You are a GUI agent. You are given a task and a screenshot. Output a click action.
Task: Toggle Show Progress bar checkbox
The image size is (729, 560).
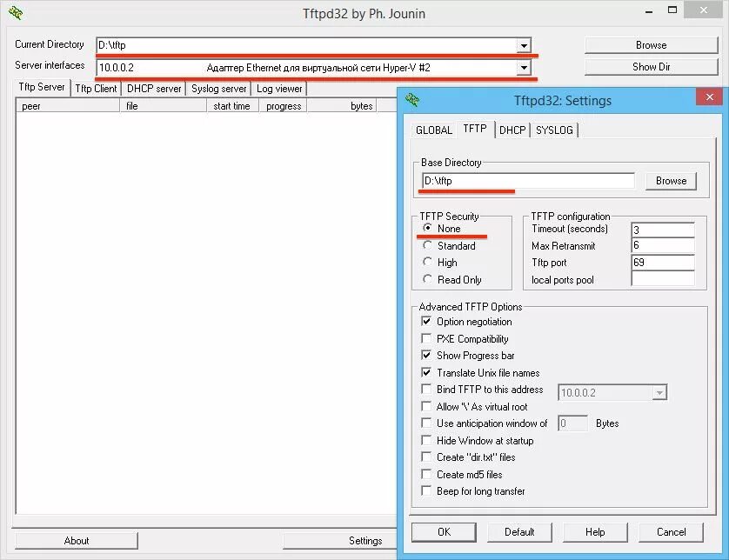426,355
